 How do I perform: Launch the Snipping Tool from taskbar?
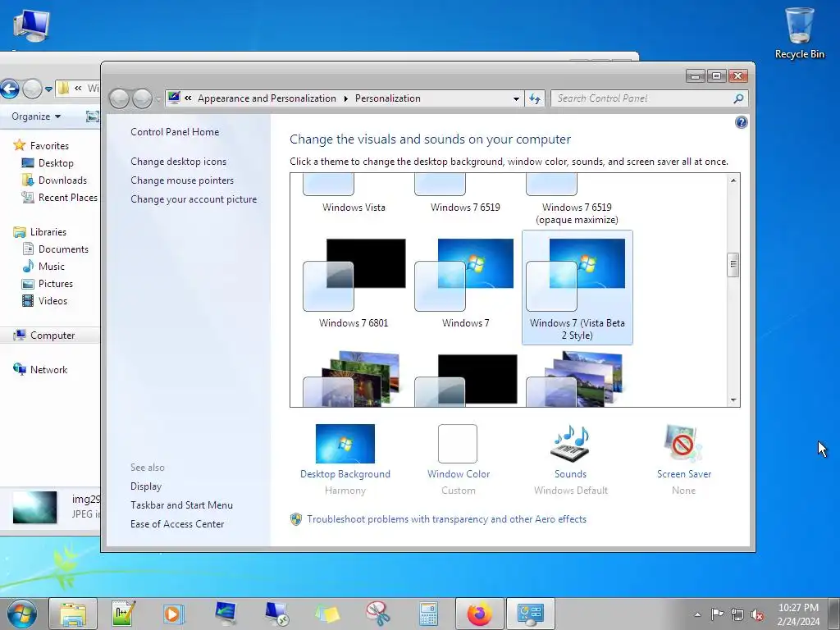pos(377,614)
